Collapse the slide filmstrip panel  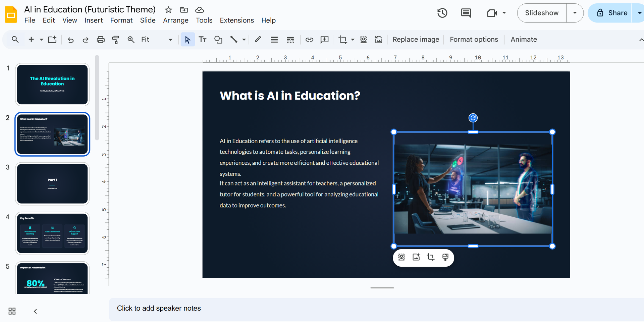[35, 311]
